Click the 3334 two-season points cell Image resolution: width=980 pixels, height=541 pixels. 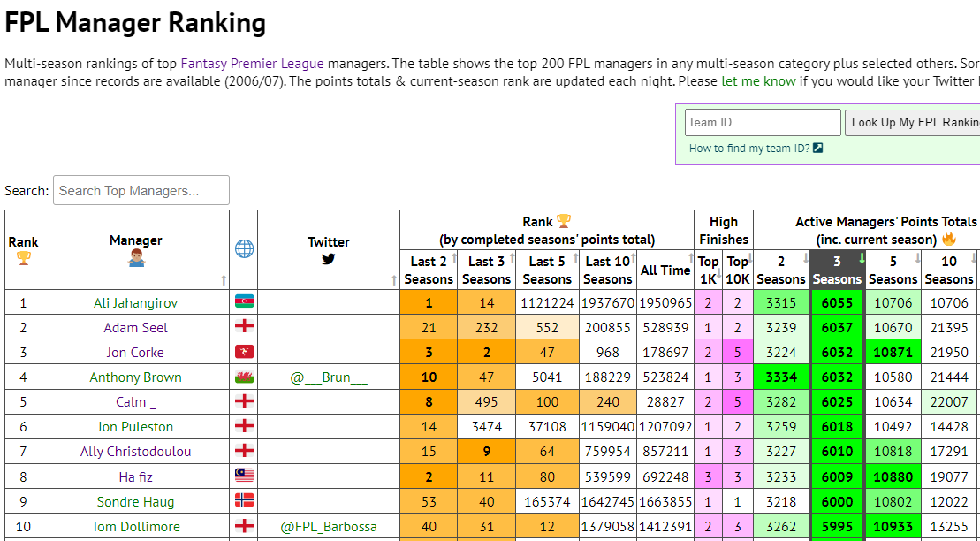[x=781, y=377]
